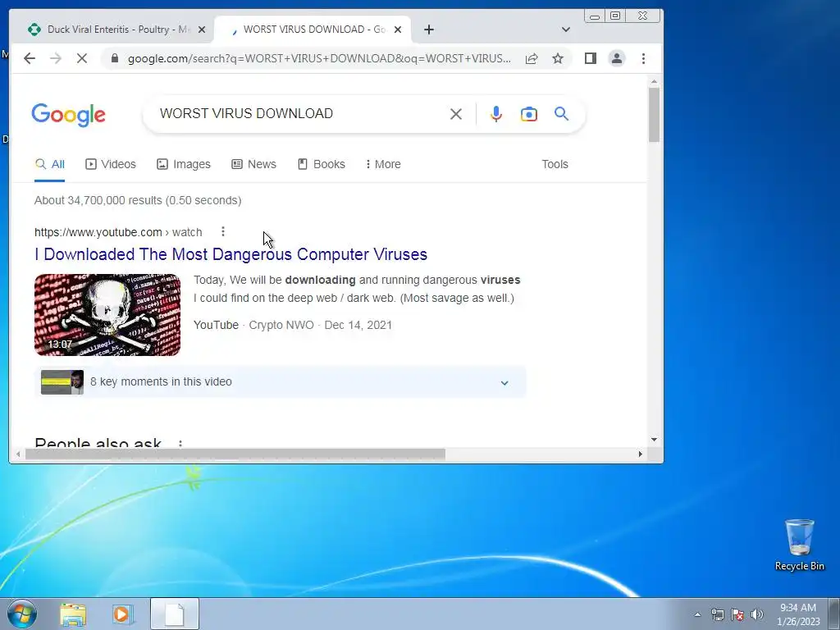Viewport: 840px width, 630px height.
Task: Open the More search categories menu
Action: [x=383, y=164]
